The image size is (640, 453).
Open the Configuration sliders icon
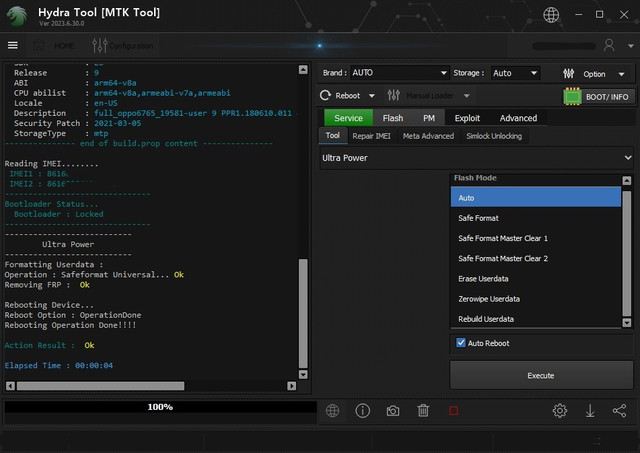click(x=100, y=45)
